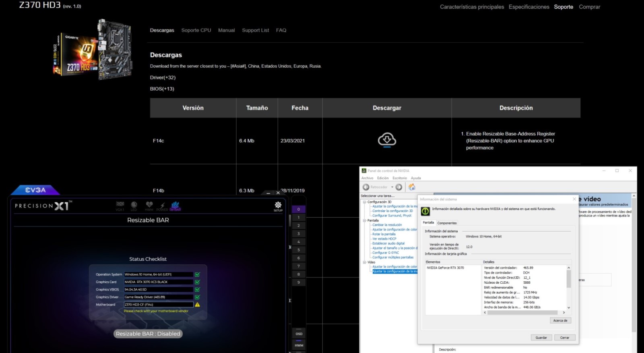
Task: Collapse the Configuración 3D tree node
Action: coord(365,202)
